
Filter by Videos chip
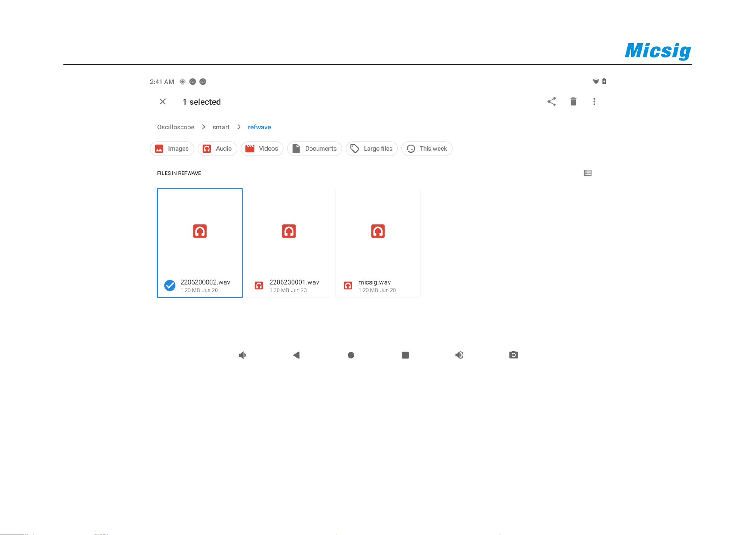coord(262,149)
